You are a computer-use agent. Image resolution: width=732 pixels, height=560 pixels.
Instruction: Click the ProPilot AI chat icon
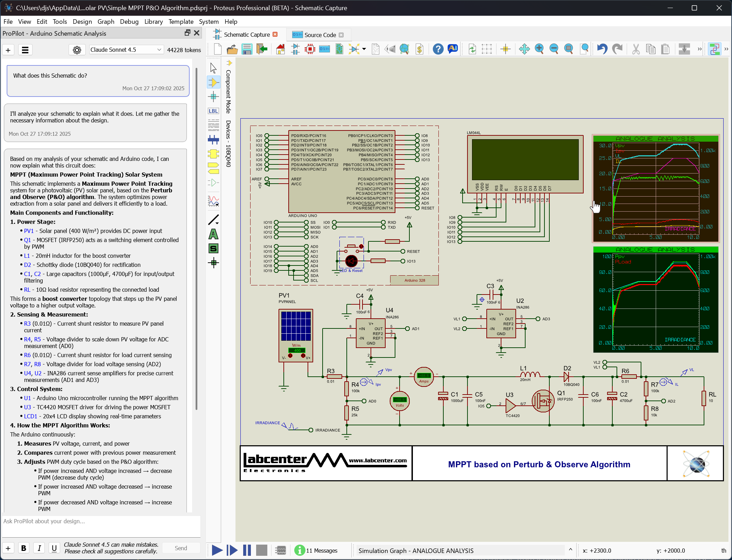coord(452,49)
